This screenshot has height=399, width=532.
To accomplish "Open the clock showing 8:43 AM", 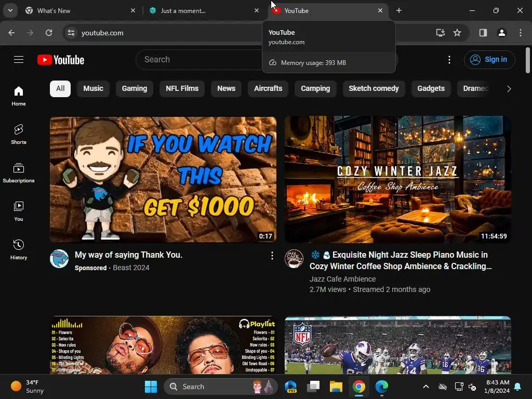I will 497,387.
